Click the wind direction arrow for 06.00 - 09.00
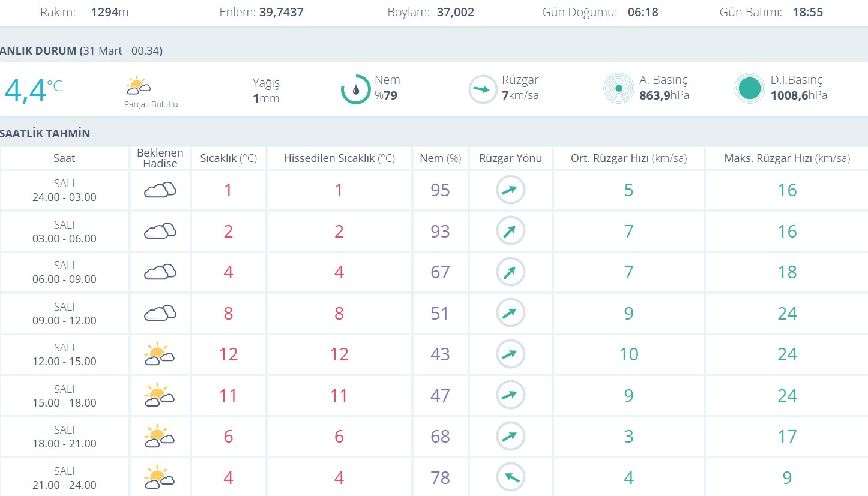This screenshot has height=496, width=868. (510, 272)
